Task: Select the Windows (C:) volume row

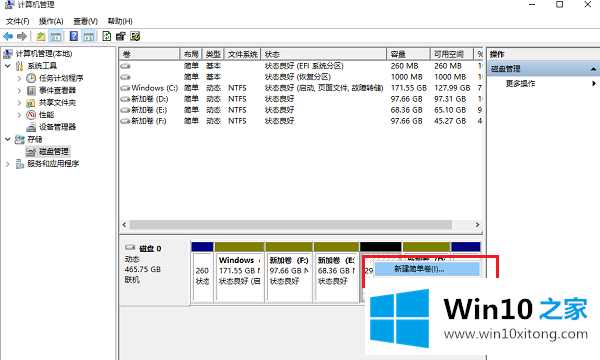Action: point(301,88)
